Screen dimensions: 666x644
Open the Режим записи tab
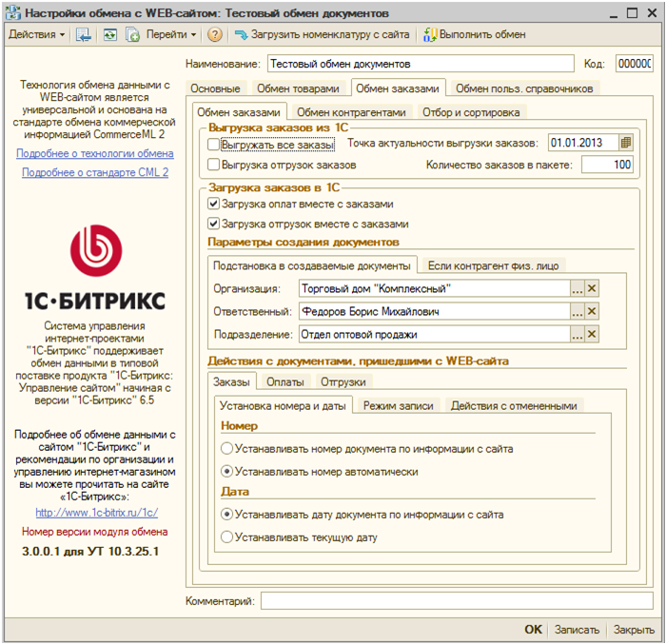pyautogui.click(x=398, y=405)
